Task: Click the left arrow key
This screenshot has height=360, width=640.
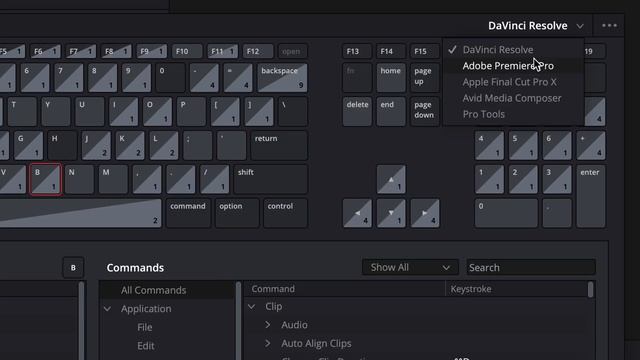Action: pyautogui.click(x=357, y=213)
